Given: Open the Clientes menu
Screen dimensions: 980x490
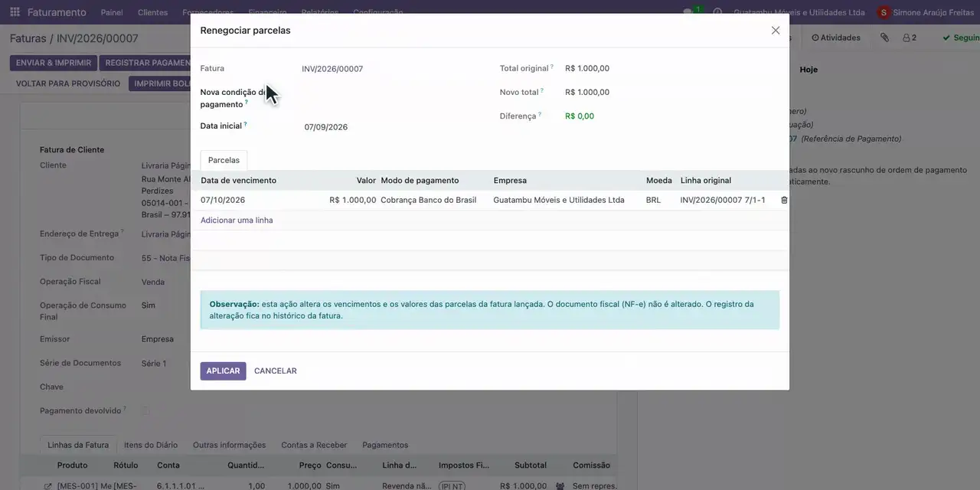Looking at the screenshot, I should pyautogui.click(x=152, y=12).
